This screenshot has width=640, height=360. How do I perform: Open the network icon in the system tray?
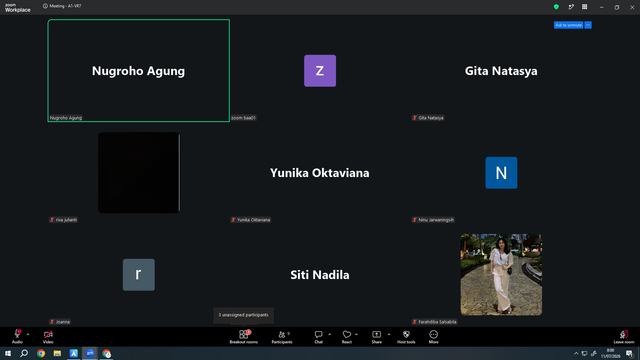pos(584,353)
